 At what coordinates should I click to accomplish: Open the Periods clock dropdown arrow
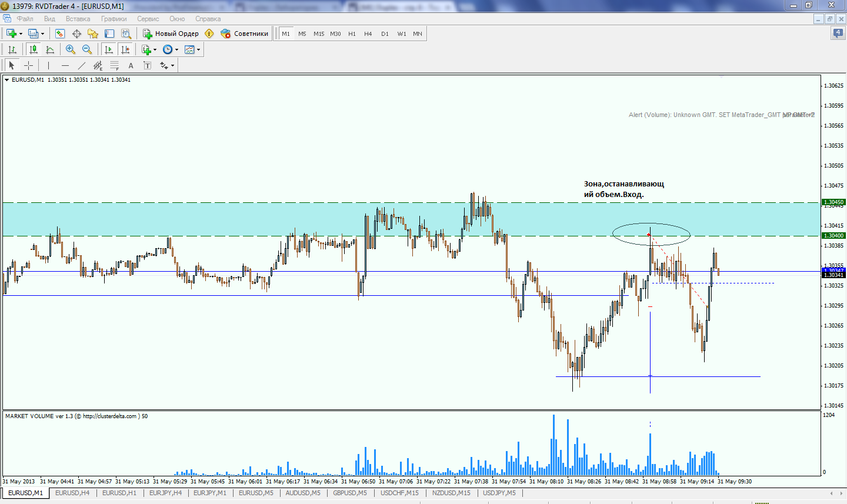(x=176, y=49)
